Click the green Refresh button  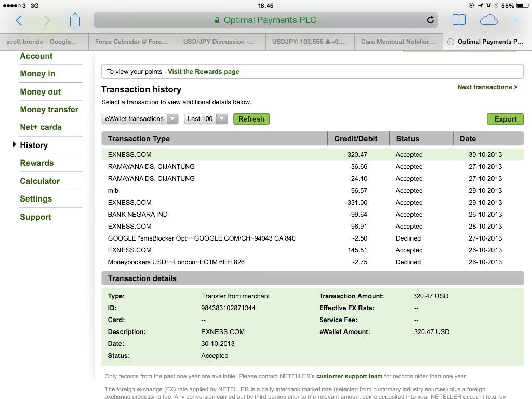[x=251, y=119]
